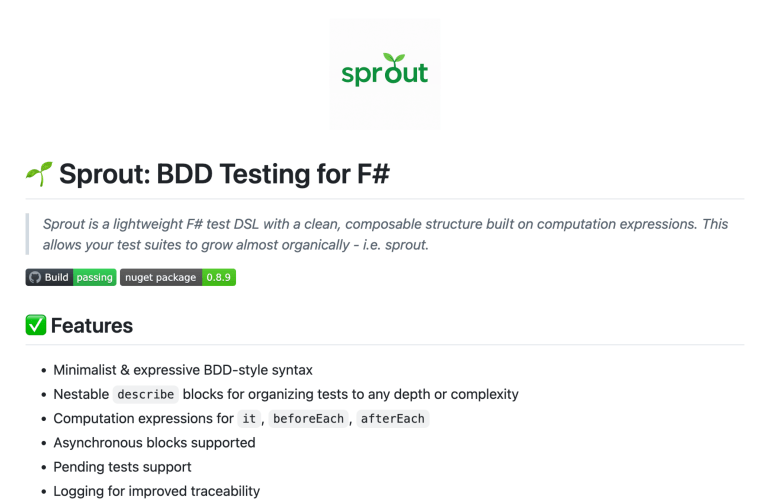The height and width of the screenshot is (500, 770).
Task: Click the "it" inline code snippet
Action: coord(249,419)
